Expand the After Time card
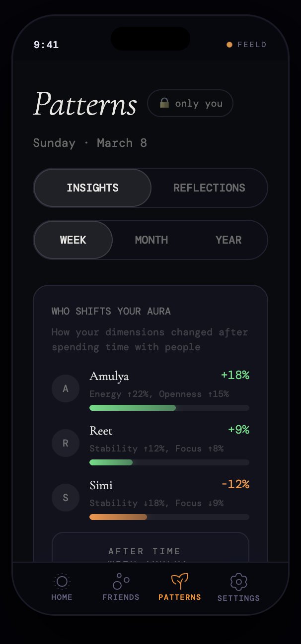 click(150, 547)
